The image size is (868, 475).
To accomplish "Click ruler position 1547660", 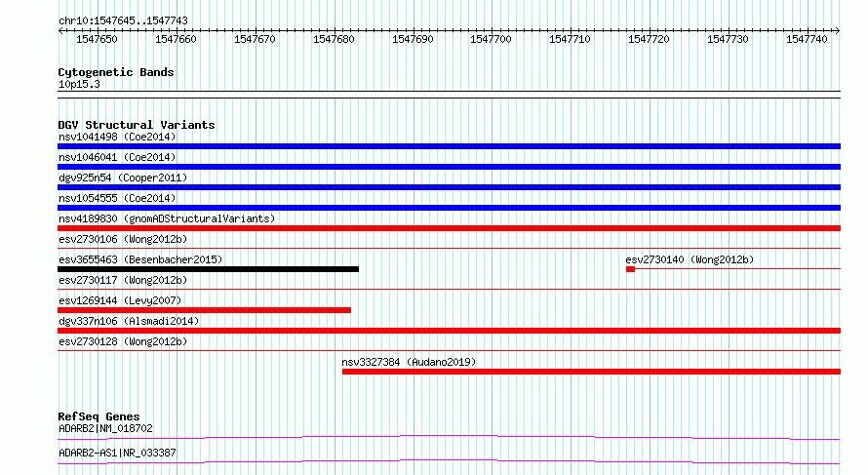I will pos(176,39).
